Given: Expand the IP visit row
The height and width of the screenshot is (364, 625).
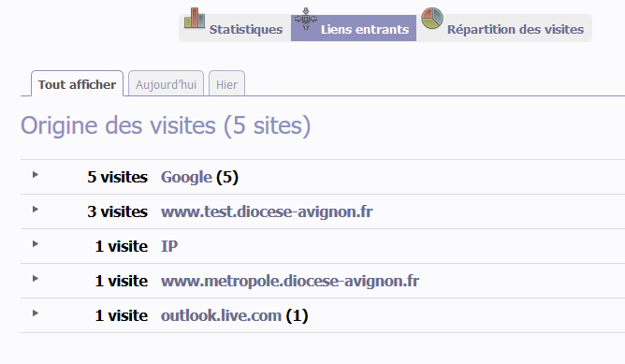Looking at the screenshot, I should 35,244.
